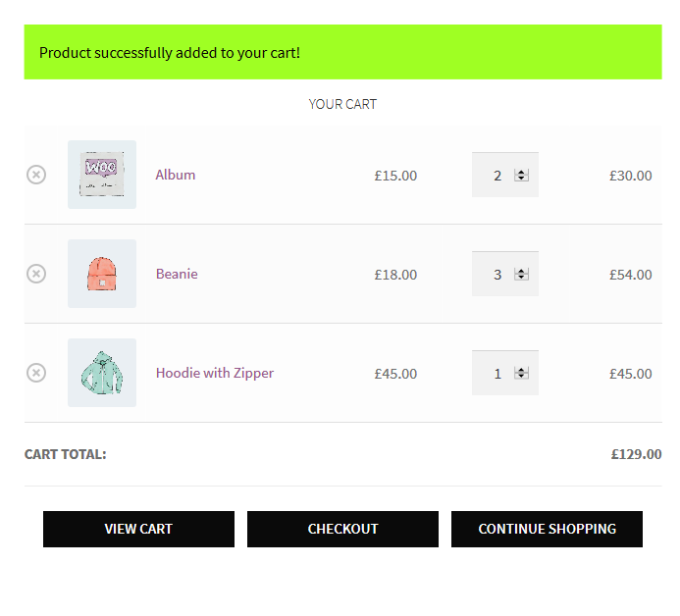Open the Album product thumbnail
Image resolution: width=680 pixels, height=616 pixels.
(x=102, y=175)
